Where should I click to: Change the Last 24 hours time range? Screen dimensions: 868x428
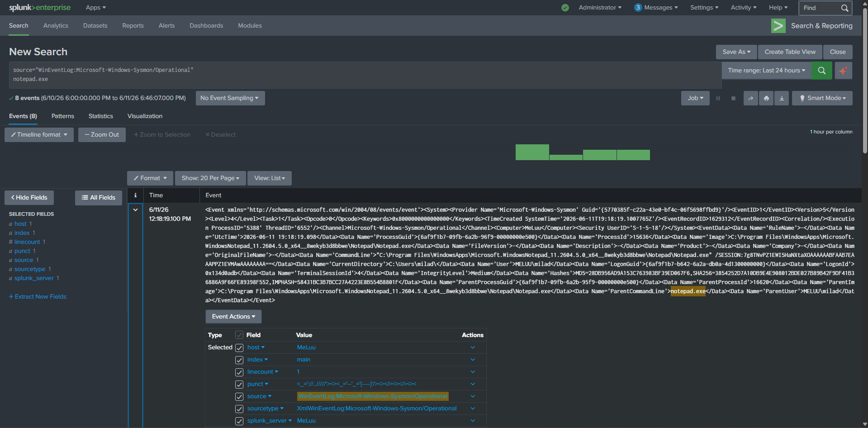pos(767,71)
